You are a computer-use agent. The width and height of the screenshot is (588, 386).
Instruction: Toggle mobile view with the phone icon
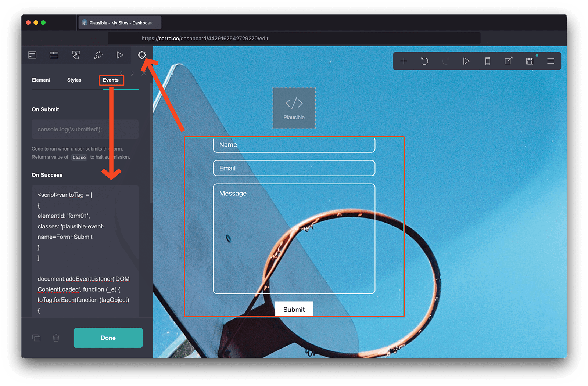click(488, 61)
